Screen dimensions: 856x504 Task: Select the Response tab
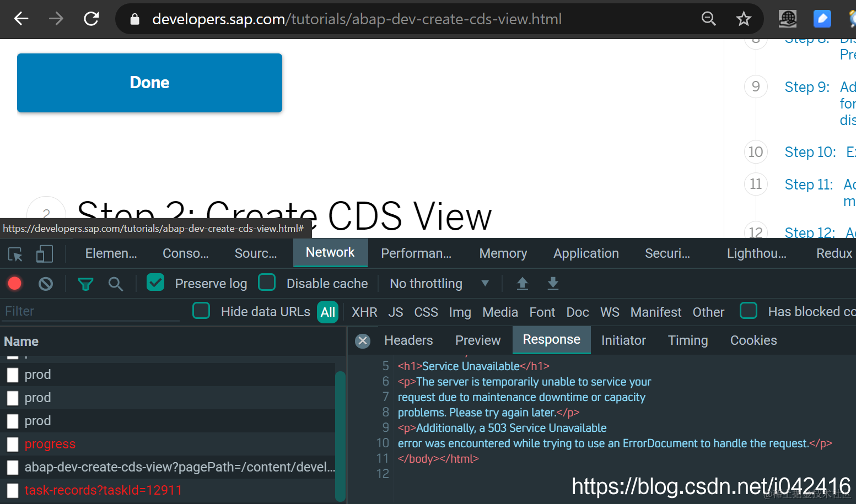552,340
